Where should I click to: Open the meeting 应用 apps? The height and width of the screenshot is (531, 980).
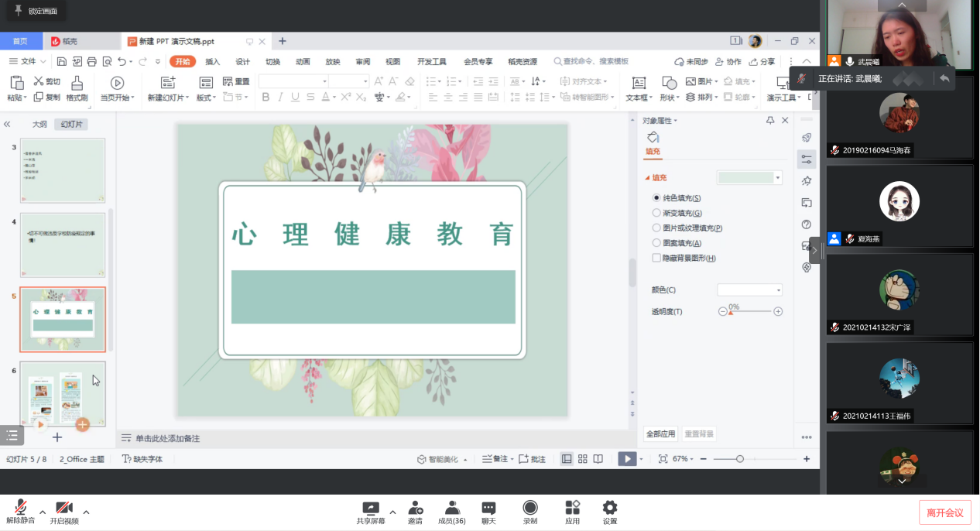(x=573, y=512)
